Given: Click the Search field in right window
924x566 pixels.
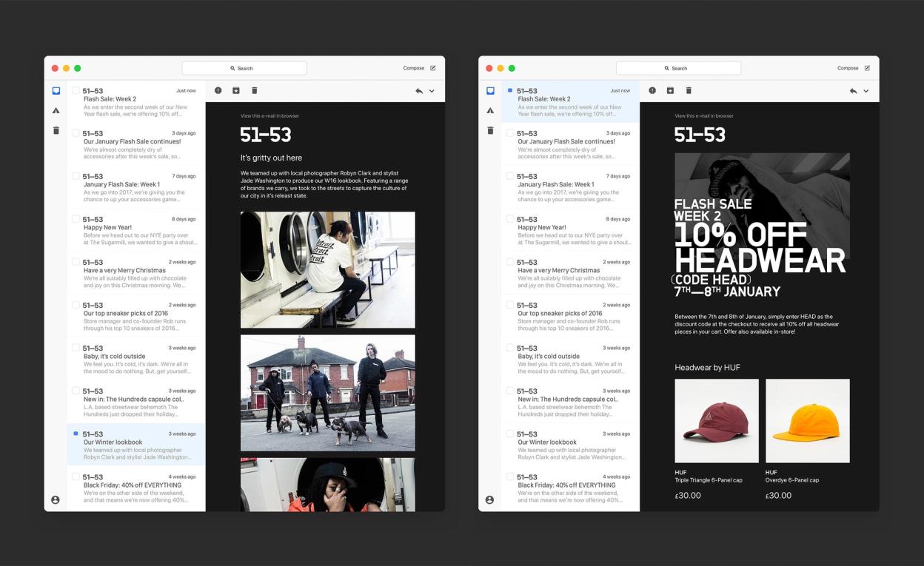Looking at the screenshot, I should point(678,68).
